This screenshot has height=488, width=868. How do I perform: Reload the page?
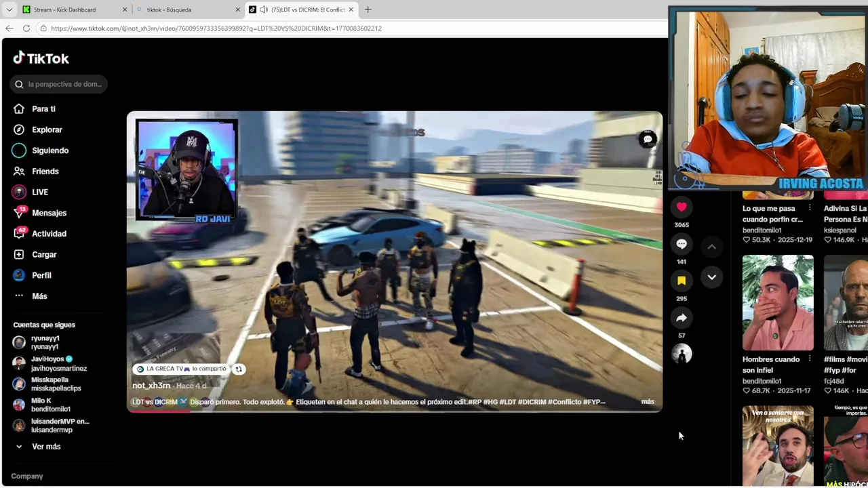[x=26, y=28]
